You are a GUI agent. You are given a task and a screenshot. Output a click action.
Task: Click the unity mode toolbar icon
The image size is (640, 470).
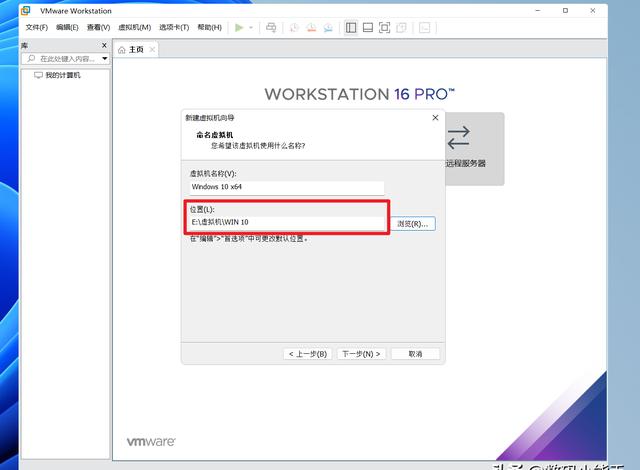pyautogui.click(x=402, y=28)
